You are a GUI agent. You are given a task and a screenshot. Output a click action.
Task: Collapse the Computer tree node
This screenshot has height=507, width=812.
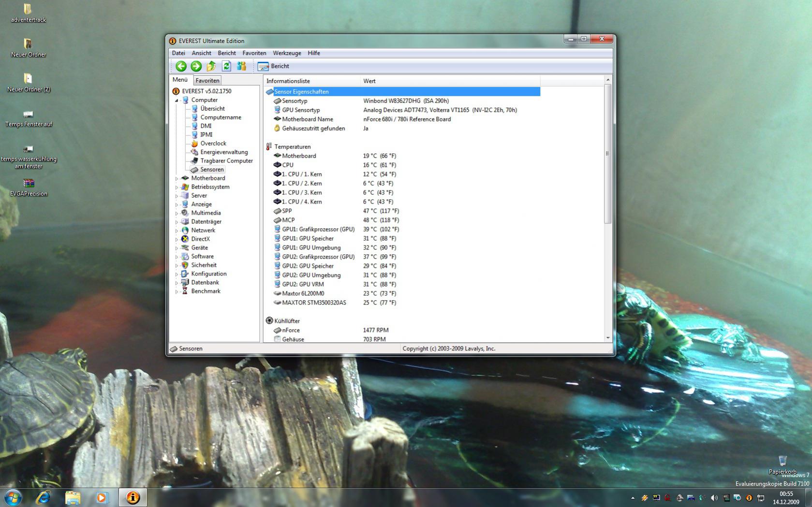tap(177, 101)
